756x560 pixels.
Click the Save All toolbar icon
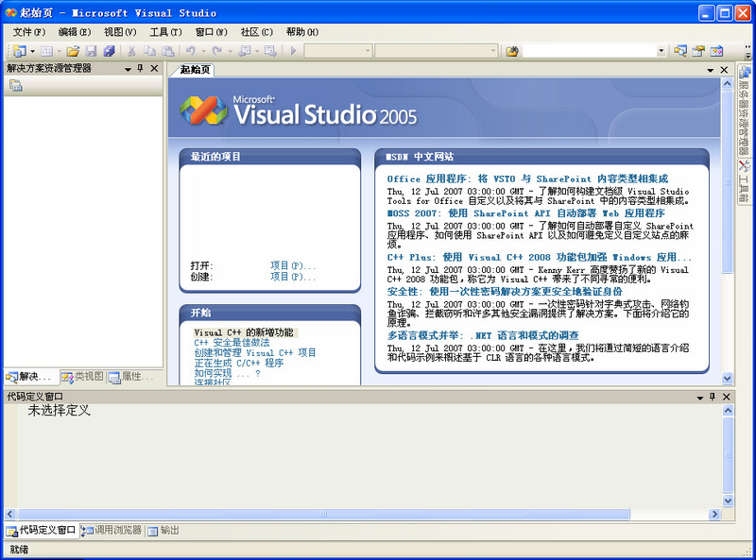pyautogui.click(x=110, y=51)
